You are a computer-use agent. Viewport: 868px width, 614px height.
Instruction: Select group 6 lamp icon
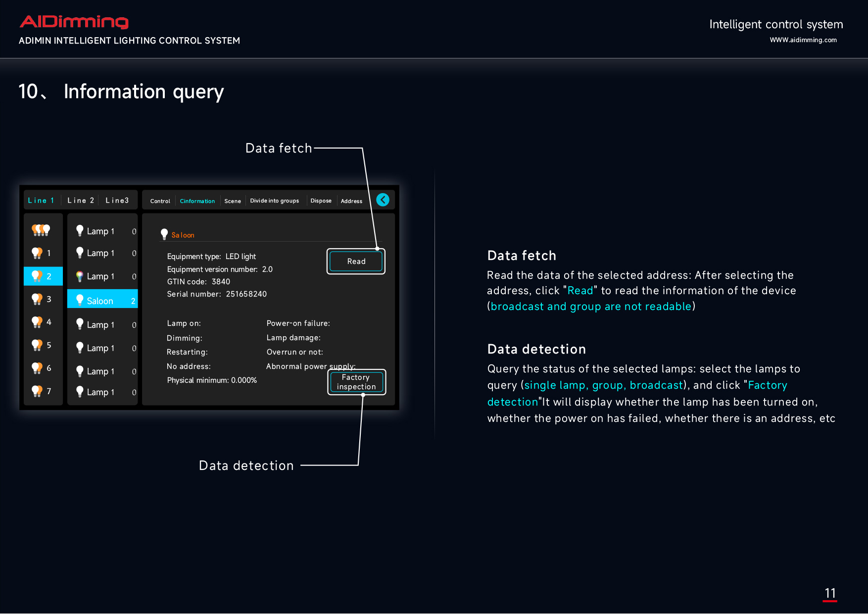pos(37,368)
